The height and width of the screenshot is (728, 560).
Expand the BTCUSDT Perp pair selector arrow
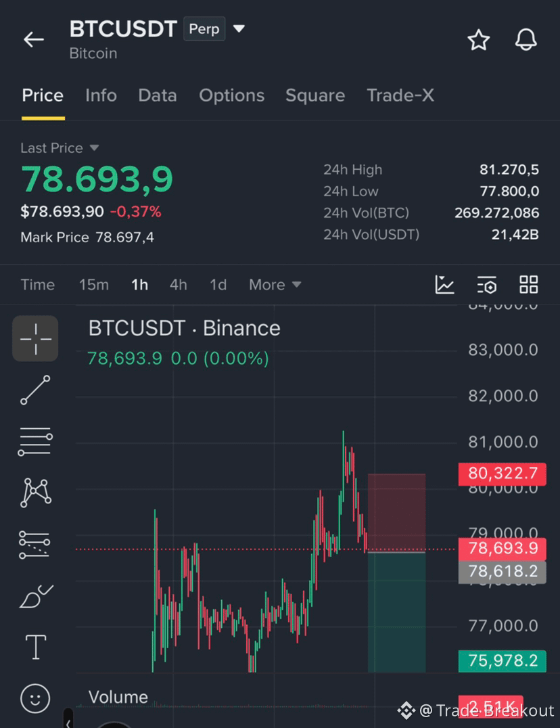point(239,29)
